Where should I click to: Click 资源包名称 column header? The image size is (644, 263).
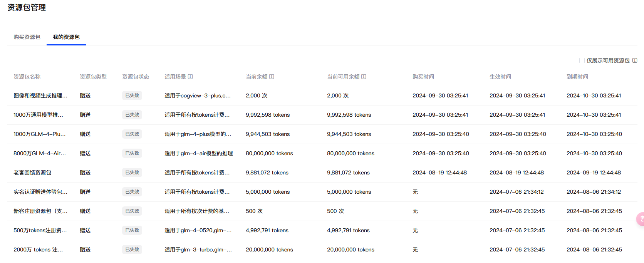coord(27,77)
